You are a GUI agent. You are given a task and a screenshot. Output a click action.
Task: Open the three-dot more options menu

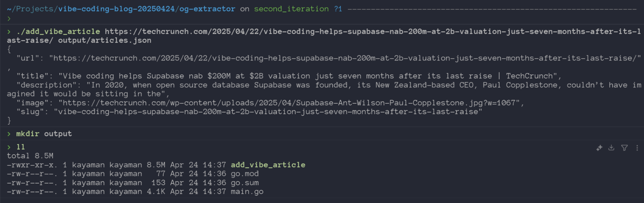[637, 148]
